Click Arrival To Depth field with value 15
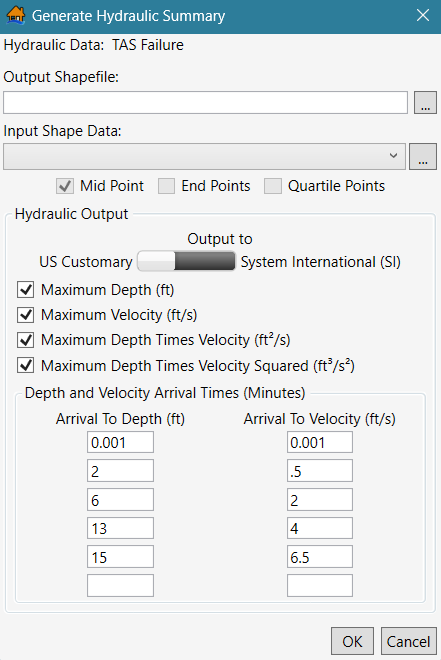The image size is (441, 660). [x=120, y=557]
